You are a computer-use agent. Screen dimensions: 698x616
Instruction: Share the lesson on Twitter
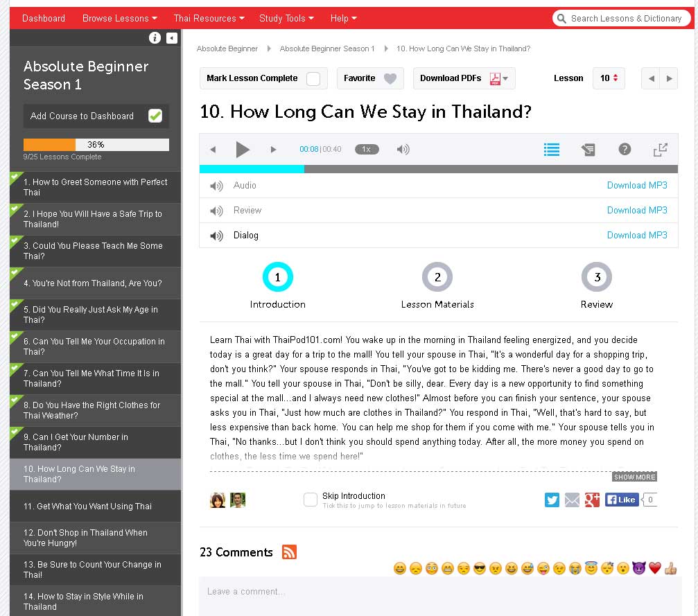pos(552,500)
